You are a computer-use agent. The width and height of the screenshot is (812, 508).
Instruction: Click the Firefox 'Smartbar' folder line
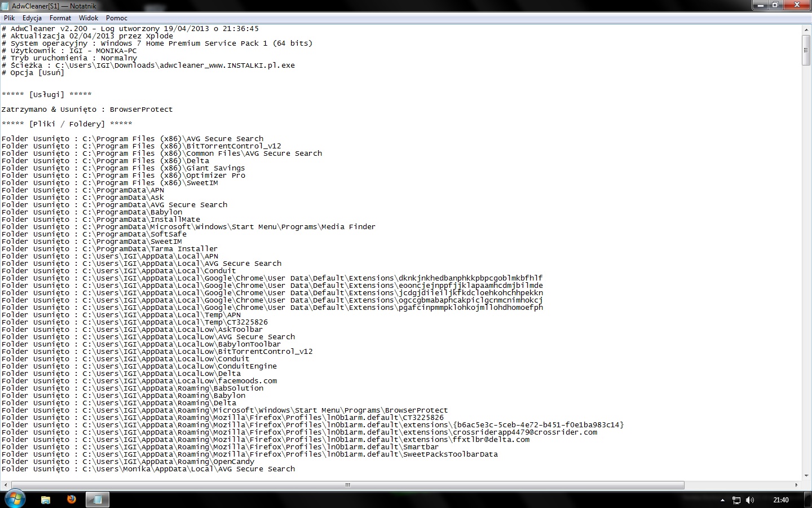pos(220,447)
